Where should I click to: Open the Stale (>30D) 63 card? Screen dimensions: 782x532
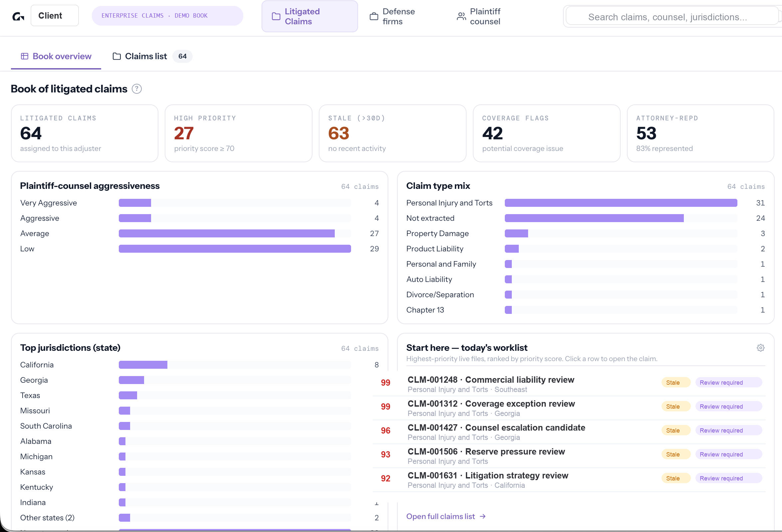[392, 133]
